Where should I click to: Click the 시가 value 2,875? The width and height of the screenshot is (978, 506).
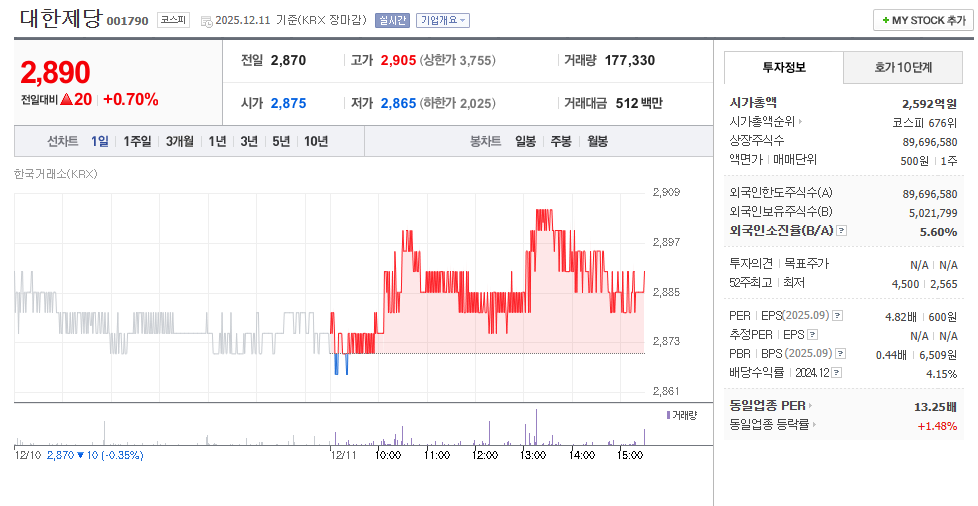288,104
